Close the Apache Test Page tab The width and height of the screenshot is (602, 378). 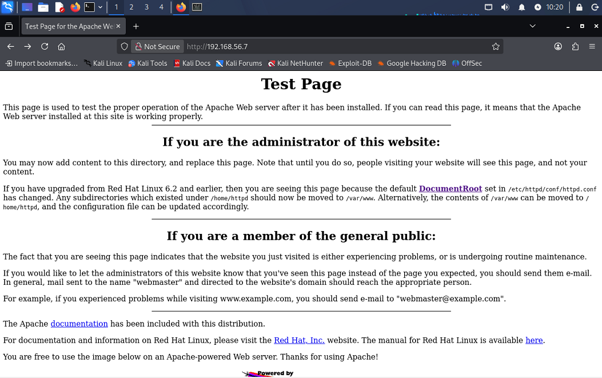point(118,26)
